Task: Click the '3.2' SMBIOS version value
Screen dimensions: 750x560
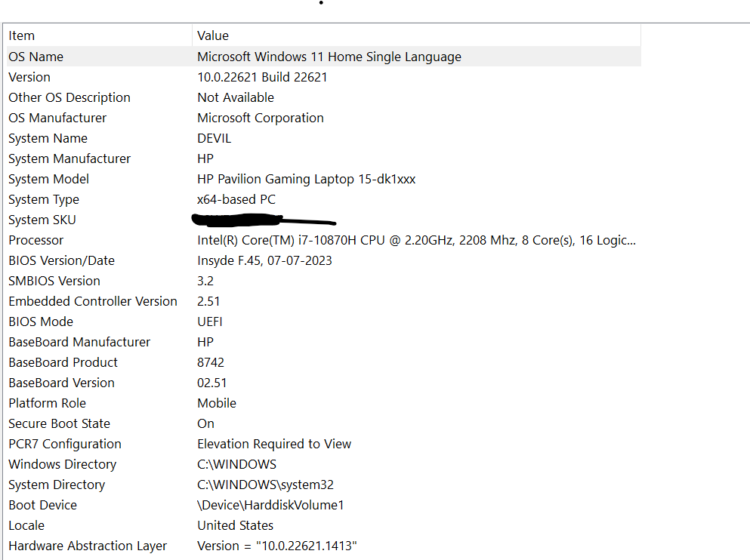Action: 205,281
